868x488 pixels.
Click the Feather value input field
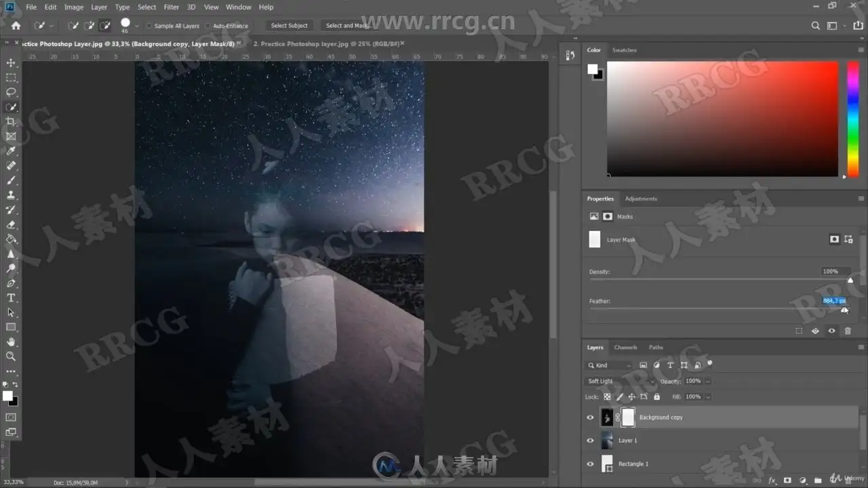coord(834,301)
